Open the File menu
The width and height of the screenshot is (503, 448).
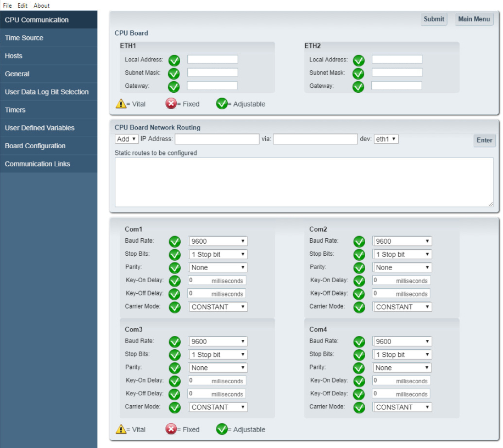coord(7,5)
